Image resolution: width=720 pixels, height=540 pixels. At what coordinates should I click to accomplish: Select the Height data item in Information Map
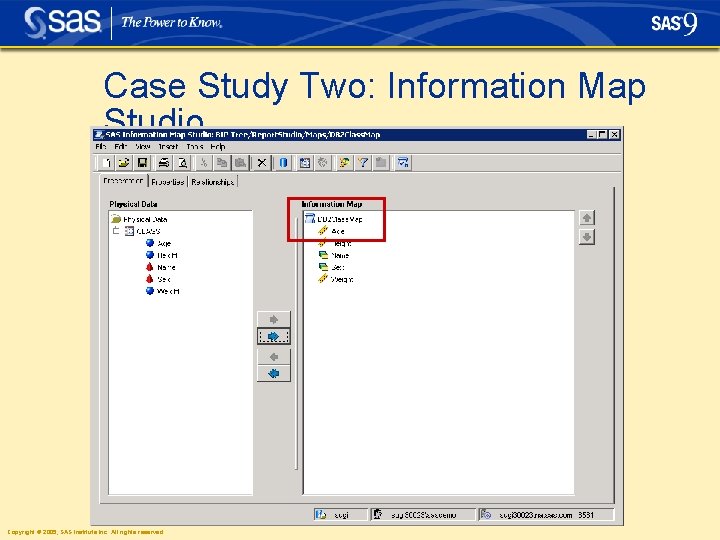pos(335,243)
